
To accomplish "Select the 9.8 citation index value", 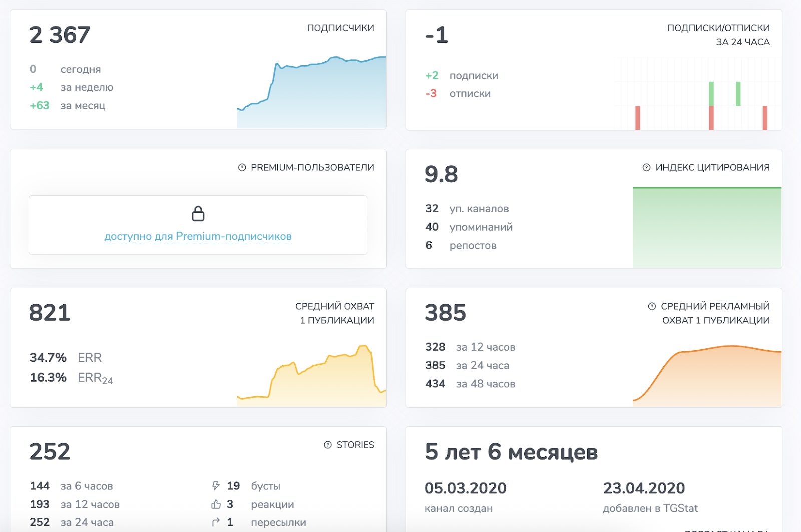I will (x=441, y=174).
